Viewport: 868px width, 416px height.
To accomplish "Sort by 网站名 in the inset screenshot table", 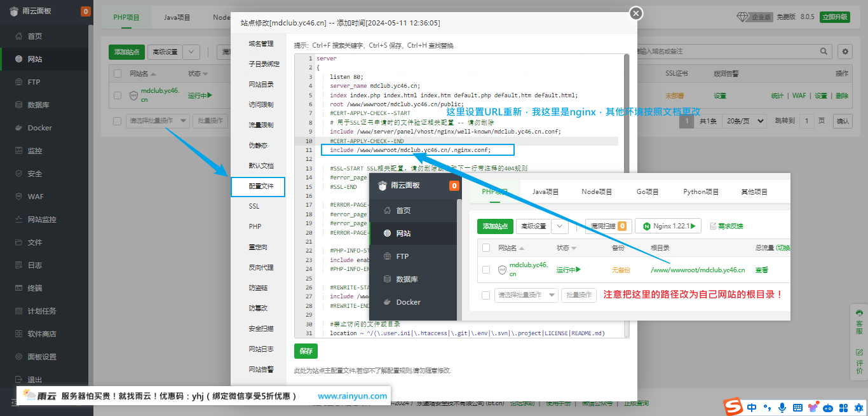I will point(512,248).
